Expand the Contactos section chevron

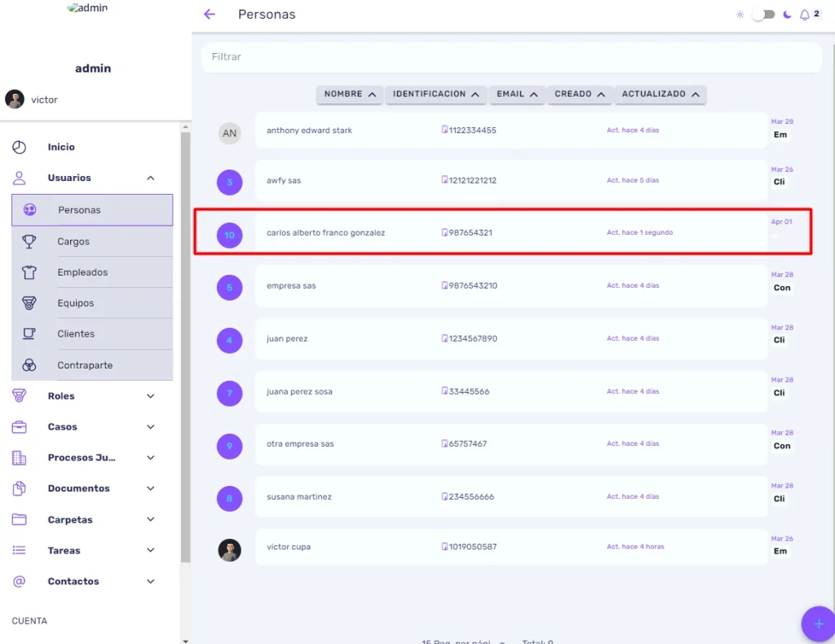151,582
